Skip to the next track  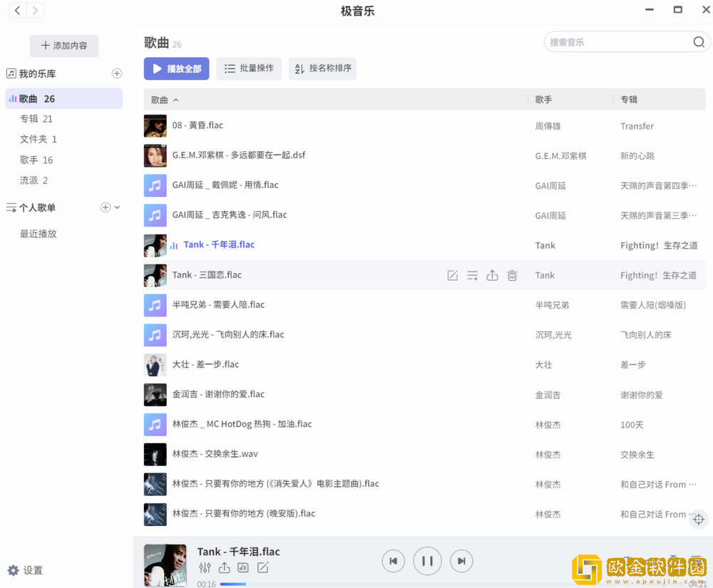point(461,561)
